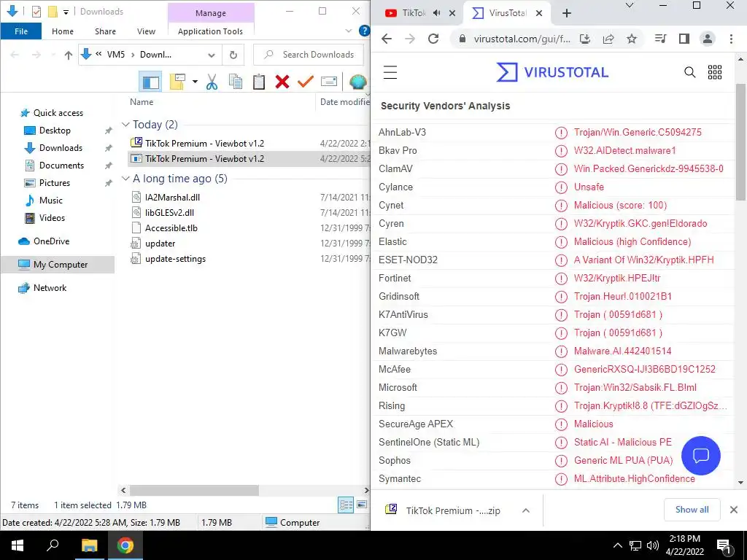Viewport: 747px width, 560px height.
Task: Click the Chrome address bar URL
Action: (522, 39)
